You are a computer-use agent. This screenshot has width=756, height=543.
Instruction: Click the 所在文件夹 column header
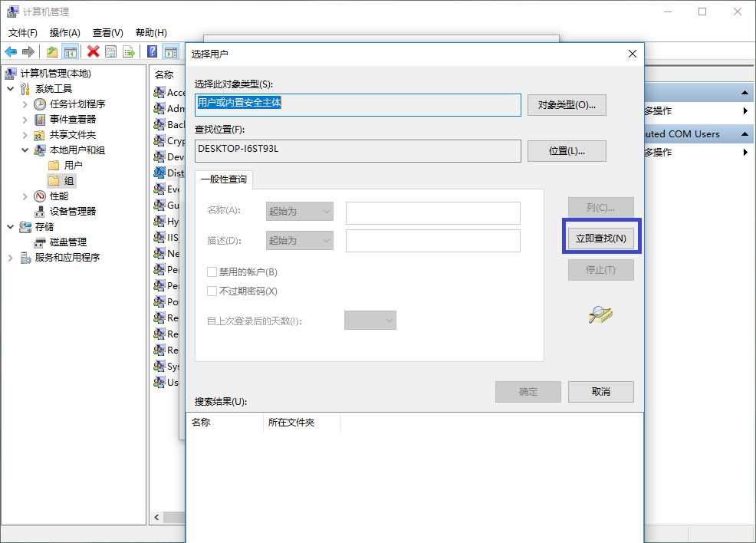coord(302,423)
